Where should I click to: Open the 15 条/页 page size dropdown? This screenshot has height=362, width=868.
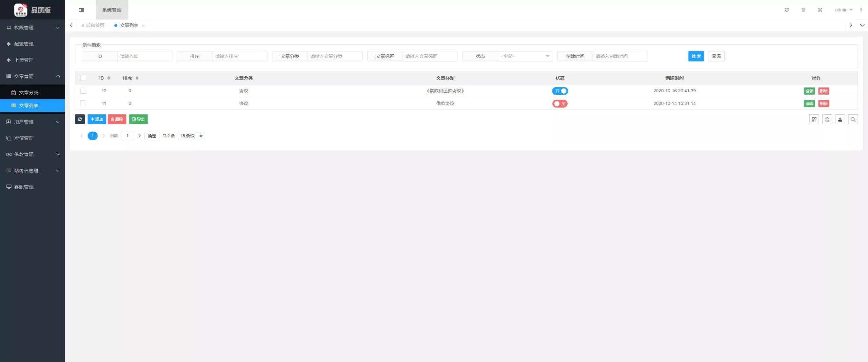191,136
